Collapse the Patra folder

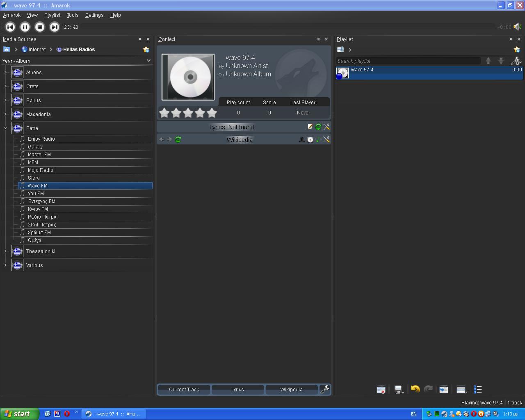(x=5, y=128)
